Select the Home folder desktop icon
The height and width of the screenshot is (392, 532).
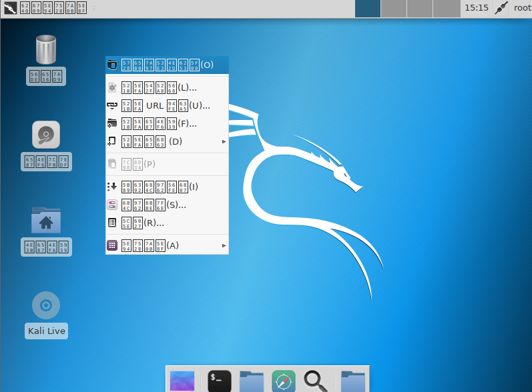click(x=46, y=220)
